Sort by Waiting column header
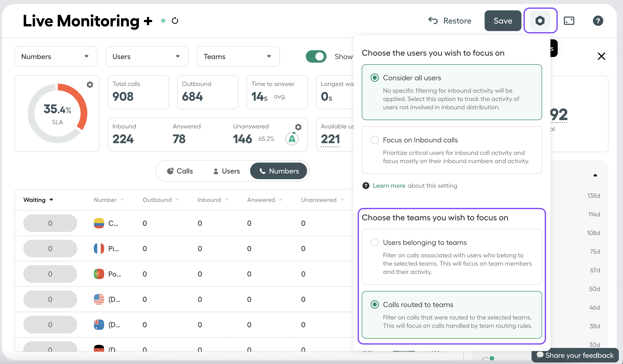 (x=38, y=200)
